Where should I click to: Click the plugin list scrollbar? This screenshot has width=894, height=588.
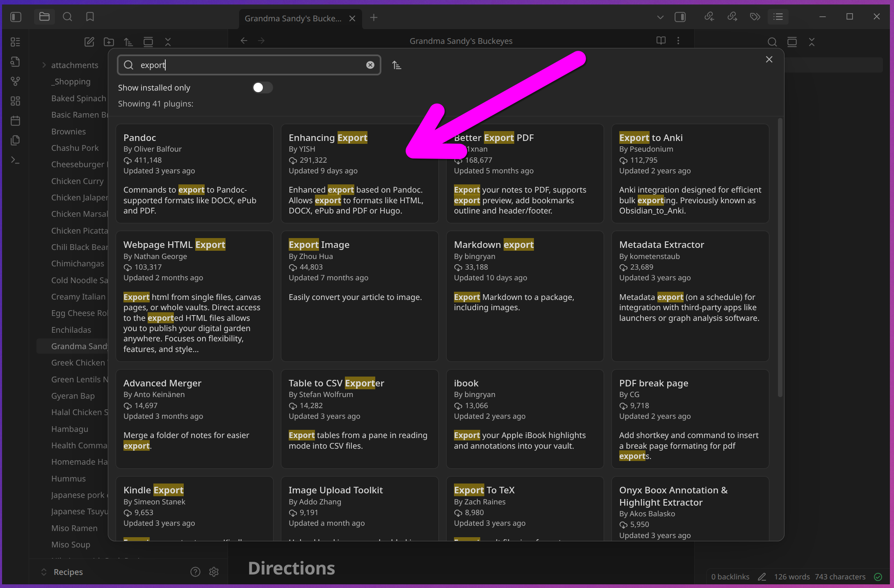tap(780, 258)
